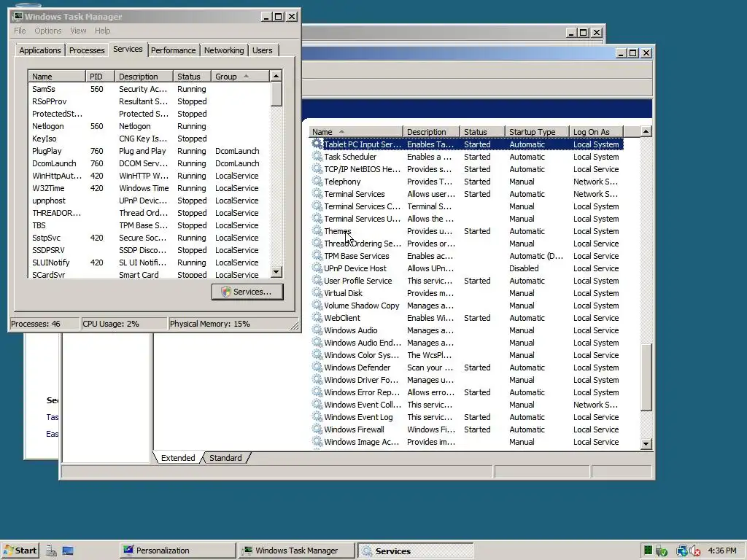Switch to the Processes tab
The width and height of the screenshot is (747, 560).
coord(87,50)
